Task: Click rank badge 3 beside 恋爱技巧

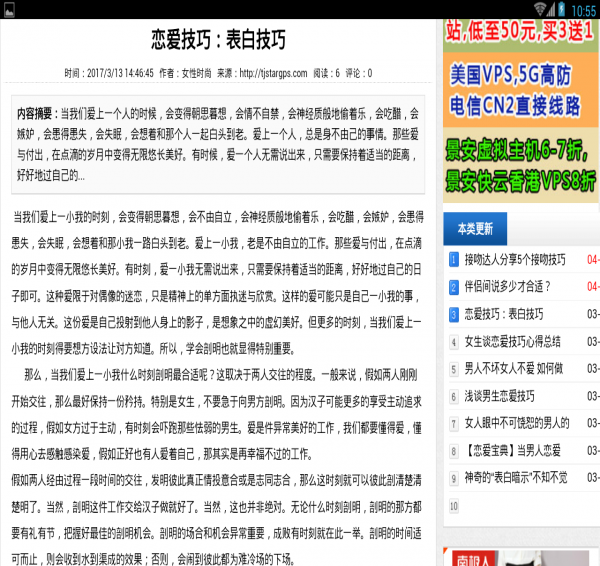Action: pyautogui.click(x=453, y=315)
